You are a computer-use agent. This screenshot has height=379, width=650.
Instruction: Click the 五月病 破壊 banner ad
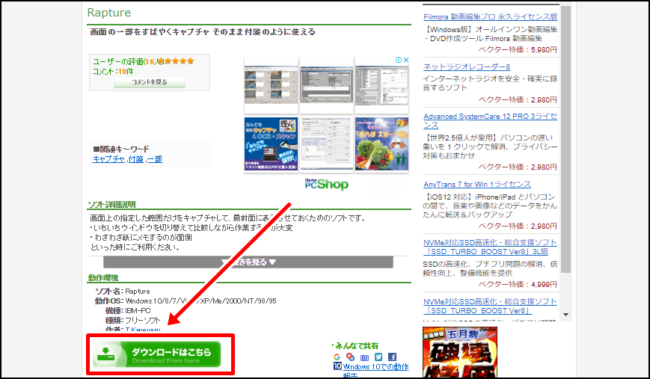coord(460,352)
